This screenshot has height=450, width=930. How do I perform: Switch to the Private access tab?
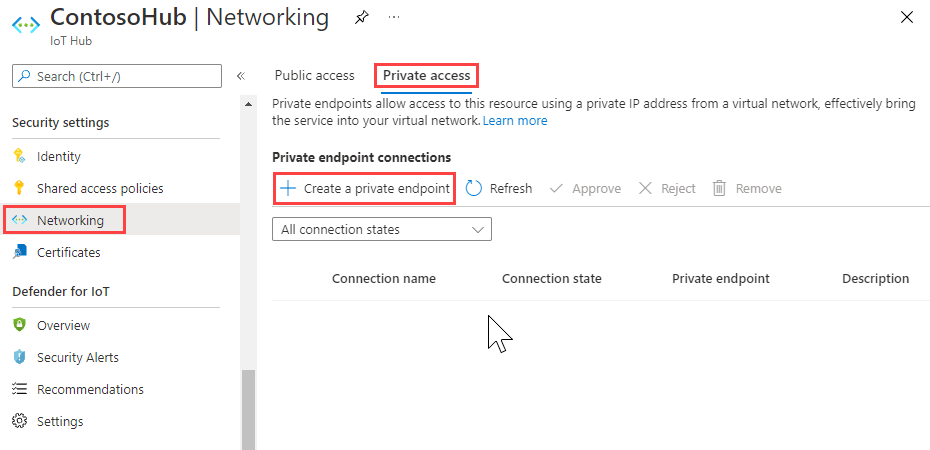pos(427,75)
